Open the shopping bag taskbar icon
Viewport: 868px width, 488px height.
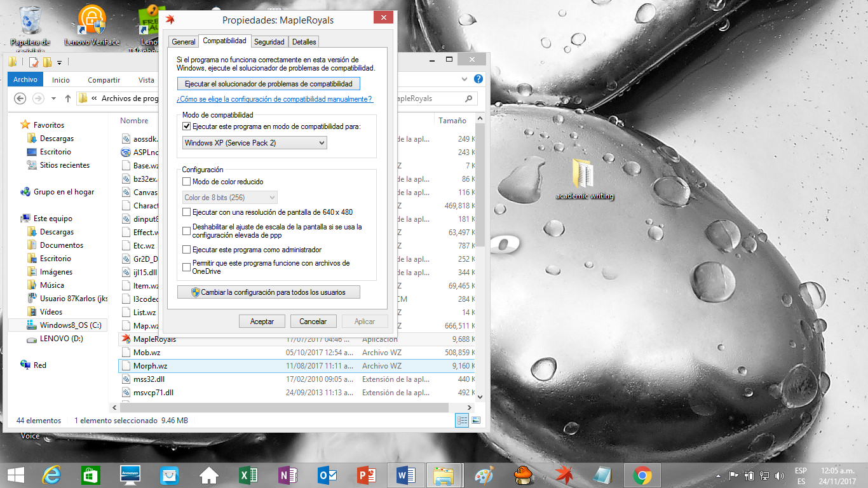click(169, 475)
